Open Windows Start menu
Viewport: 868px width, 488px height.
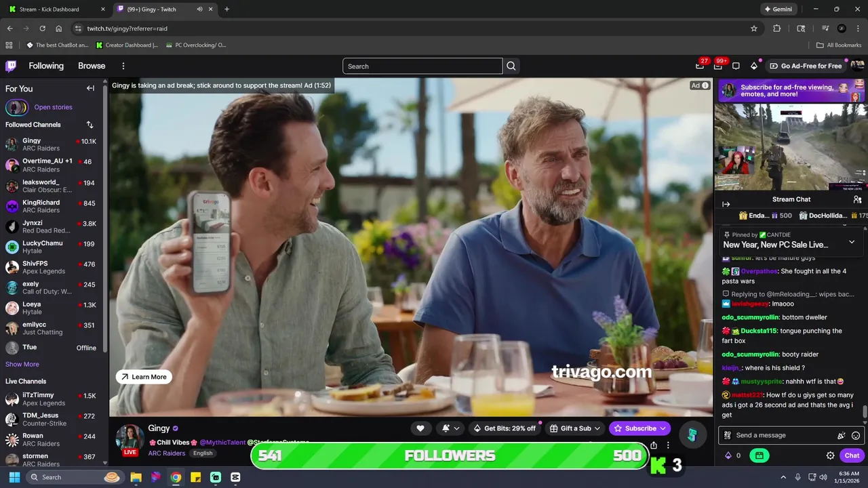(14, 477)
